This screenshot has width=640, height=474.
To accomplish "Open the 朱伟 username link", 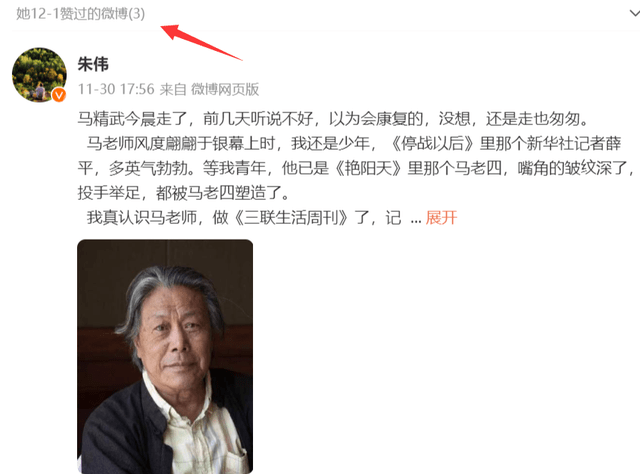I will pos(93,64).
